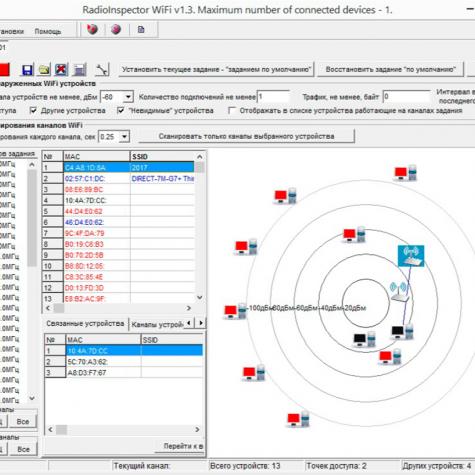Click the Перейти к в... button
This screenshot has height=475, width=475.
coord(180,446)
